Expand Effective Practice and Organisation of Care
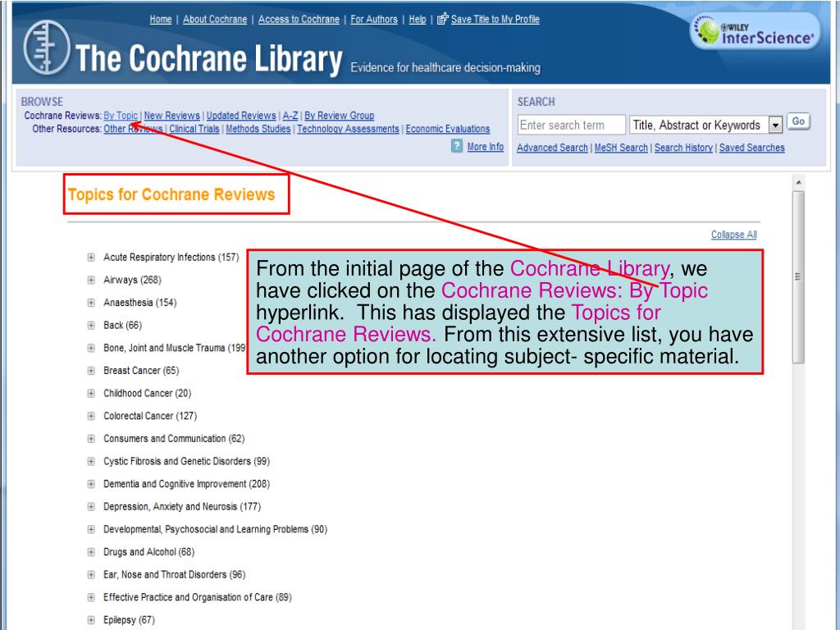The height and width of the screenshot is (630, 840). pos(91,597)
